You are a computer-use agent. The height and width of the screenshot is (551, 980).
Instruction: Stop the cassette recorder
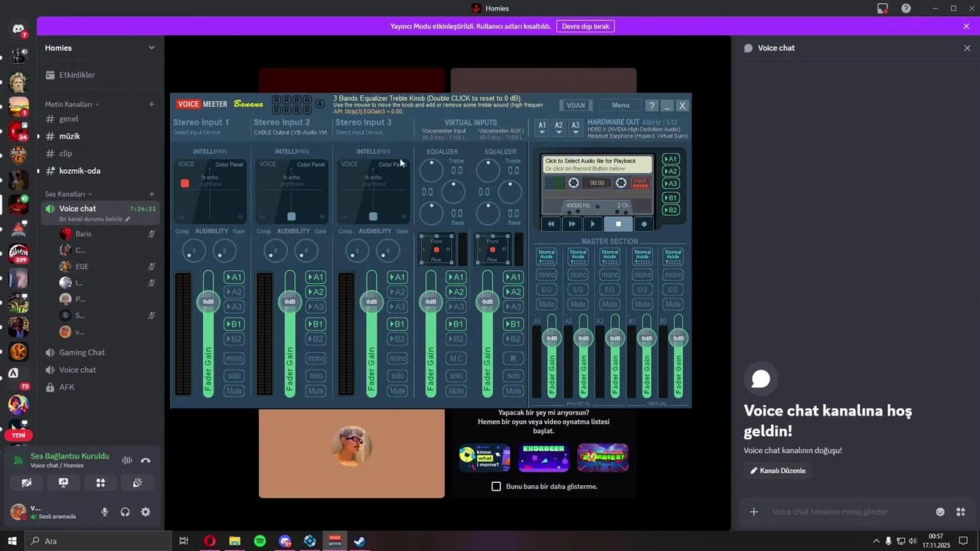pos(619,224)
